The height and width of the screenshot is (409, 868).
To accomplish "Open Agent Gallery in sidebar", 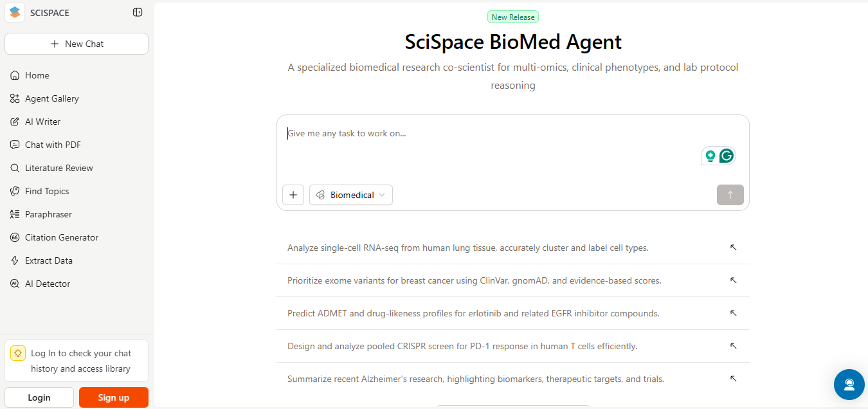I will [51, 98].
